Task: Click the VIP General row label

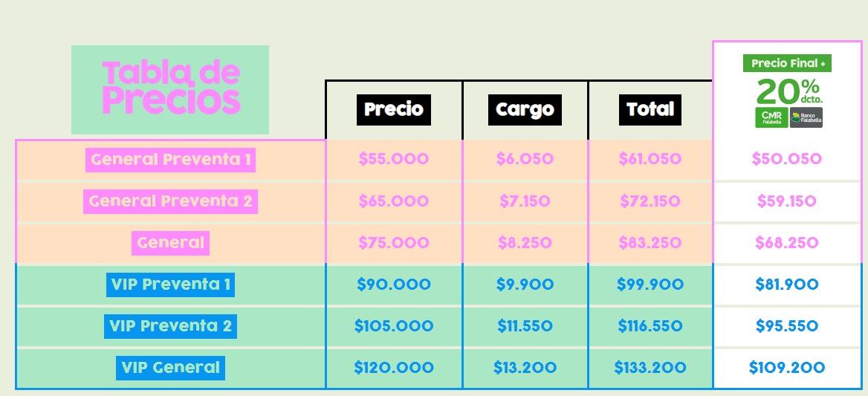Action: (x=170, y=367)
